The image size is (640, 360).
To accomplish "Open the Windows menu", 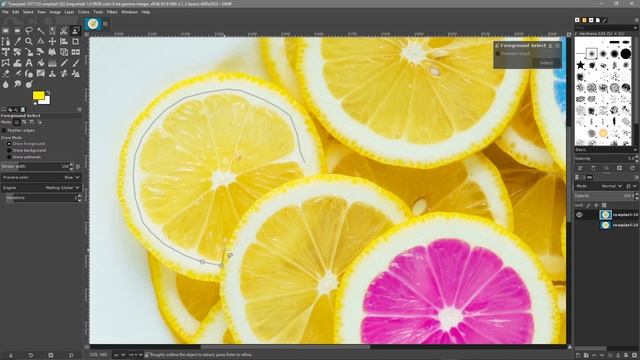I will click(x=129, y=12).
